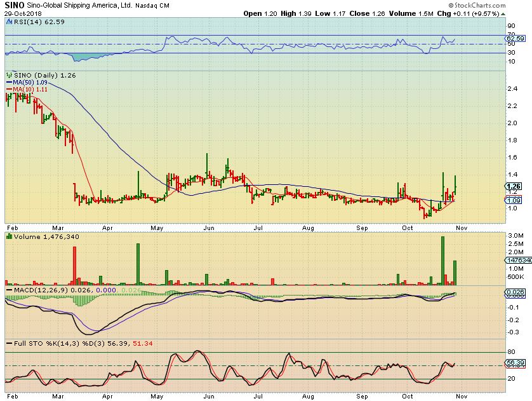532x401 pixels.
Task: Click the black legend dash before Full STO
Action: [9, 344]
